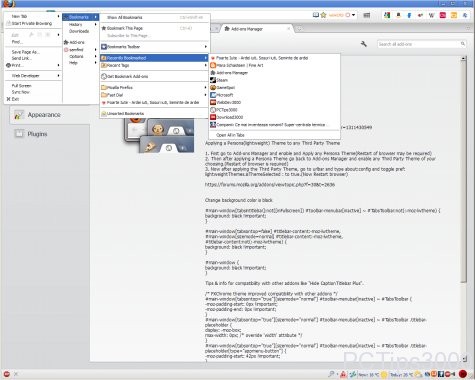The image size is (475, 380).
Task: Expand the Mozilla Firefox folder submenu arrow
Action: 206,87
